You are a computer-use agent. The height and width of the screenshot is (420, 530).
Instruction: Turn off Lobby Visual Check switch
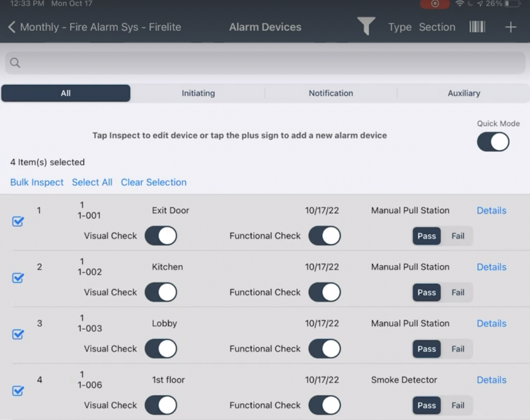[161, 348]
